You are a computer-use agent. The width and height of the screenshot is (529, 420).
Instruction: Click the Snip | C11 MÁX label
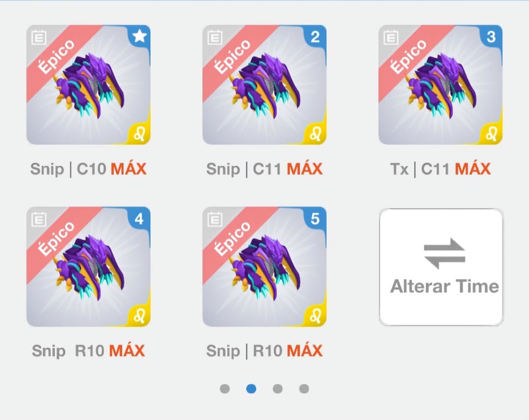(264, 169)
